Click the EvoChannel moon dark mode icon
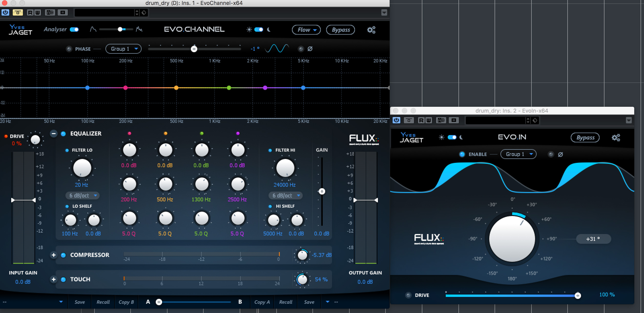644x313 pixels. coord(269,29)
